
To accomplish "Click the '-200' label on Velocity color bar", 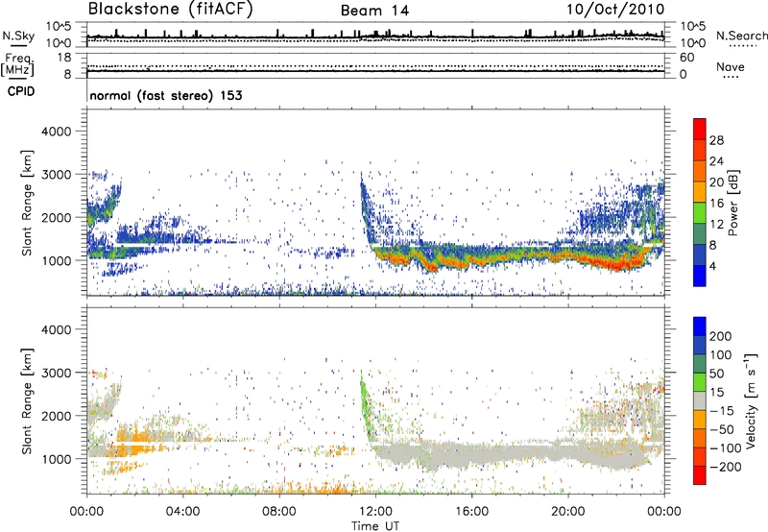I will [725, 467].
